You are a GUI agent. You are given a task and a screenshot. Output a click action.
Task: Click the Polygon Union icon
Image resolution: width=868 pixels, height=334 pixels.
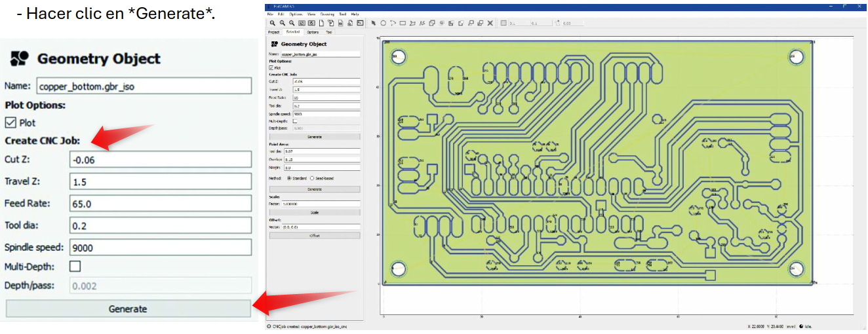tap(432, 23)
